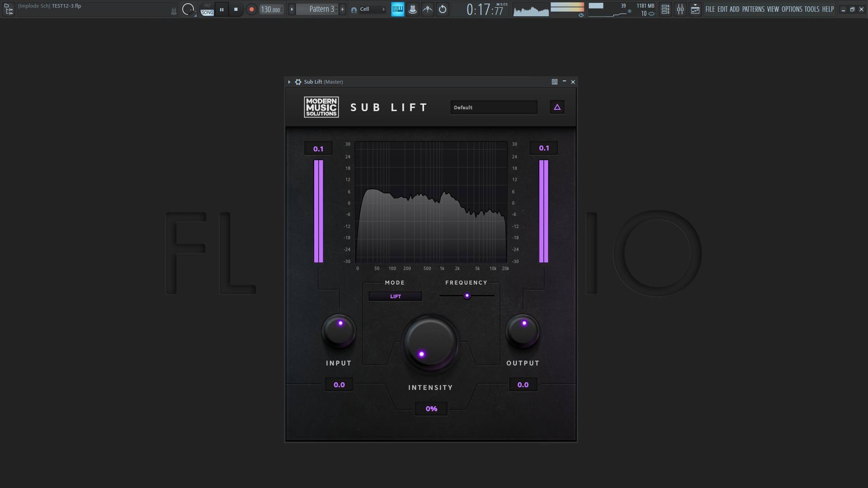868x488 pixels.
Task: Click the INPUT gain knob
Action: [x=339, y=331]
